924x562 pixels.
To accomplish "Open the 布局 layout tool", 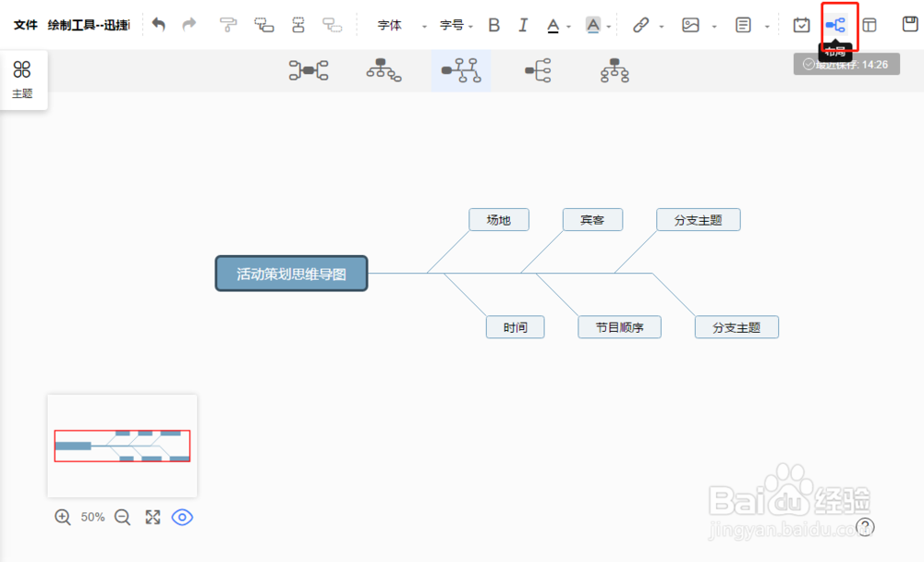I will point(836,26).
